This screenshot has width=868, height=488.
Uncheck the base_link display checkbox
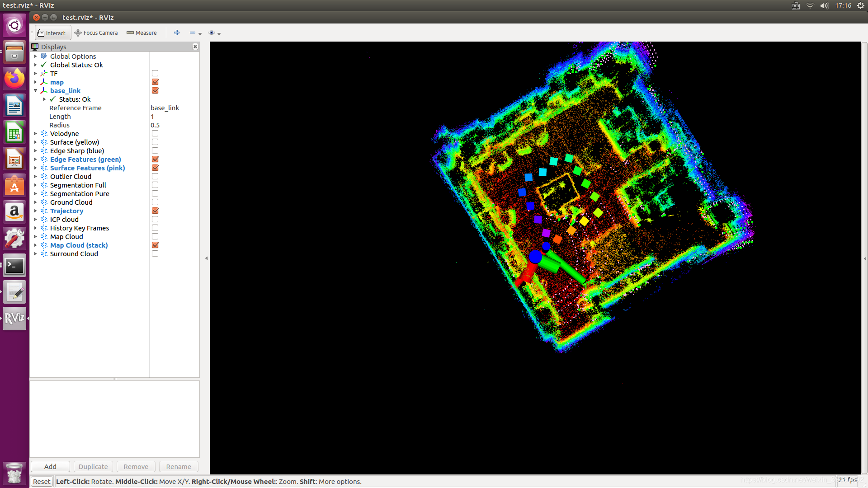point(155,90)
